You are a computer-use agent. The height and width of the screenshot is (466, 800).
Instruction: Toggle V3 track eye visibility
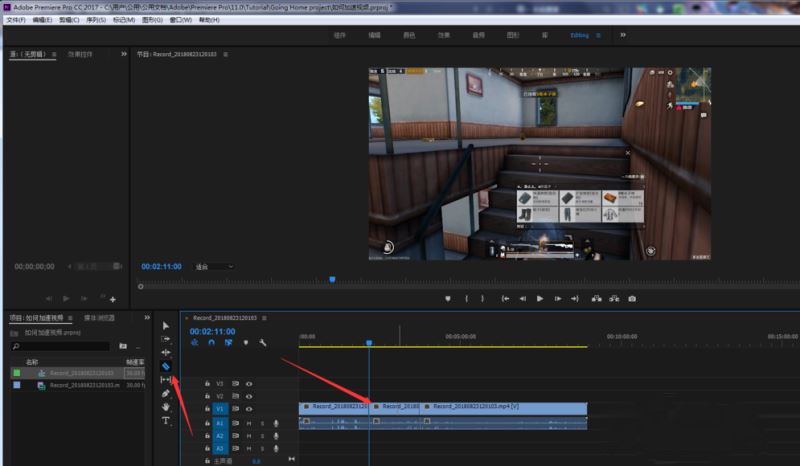249,384
